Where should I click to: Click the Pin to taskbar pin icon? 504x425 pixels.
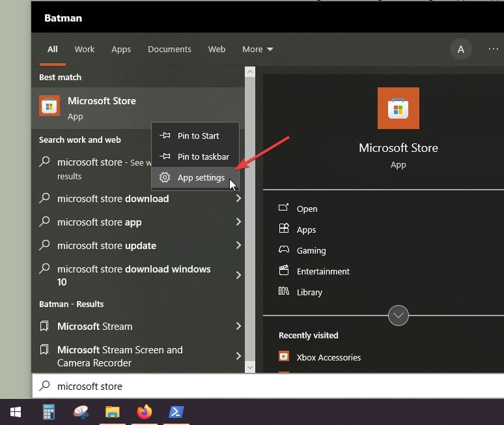[165, 156]
